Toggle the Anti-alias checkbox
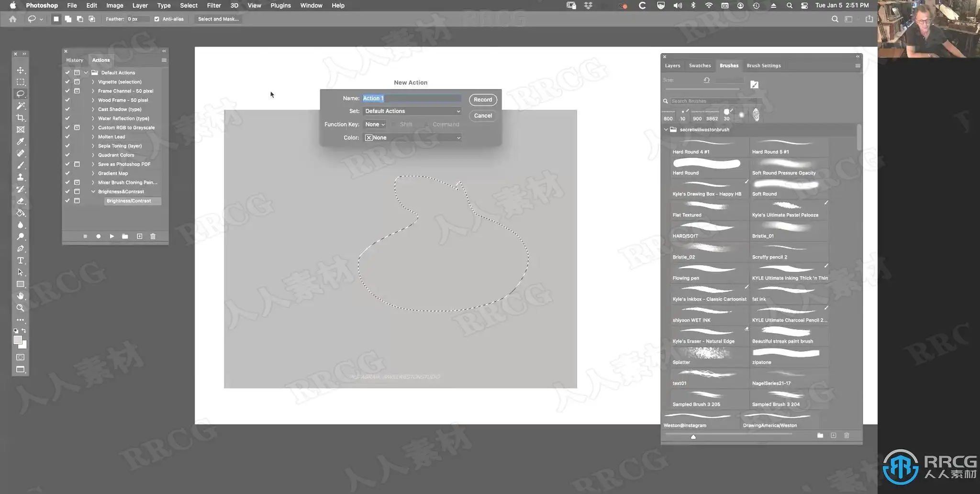 click(x=157, y=19)
